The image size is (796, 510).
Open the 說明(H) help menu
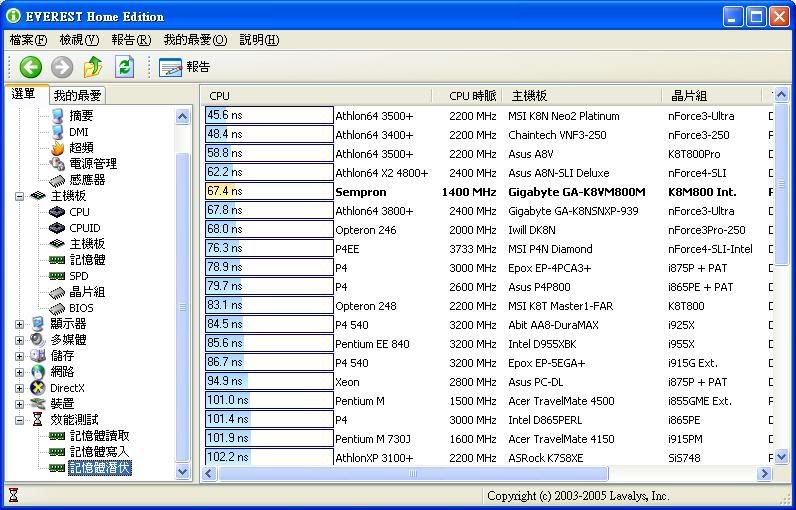pos(259,40)
